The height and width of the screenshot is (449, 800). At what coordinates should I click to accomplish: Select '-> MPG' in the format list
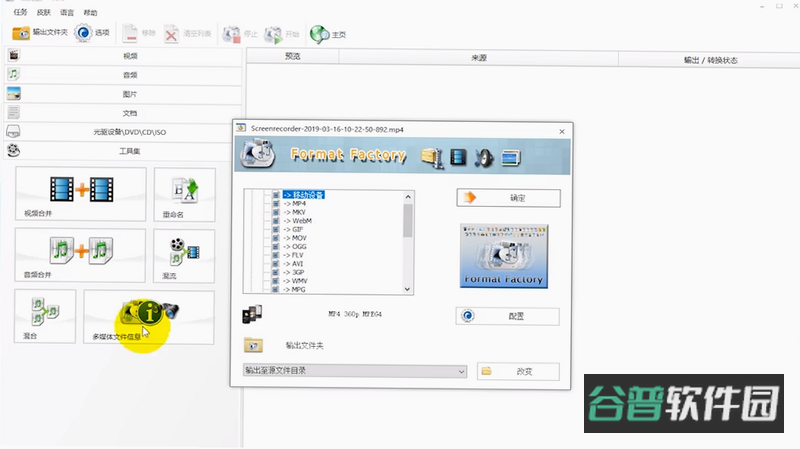(x=294, y=290)
